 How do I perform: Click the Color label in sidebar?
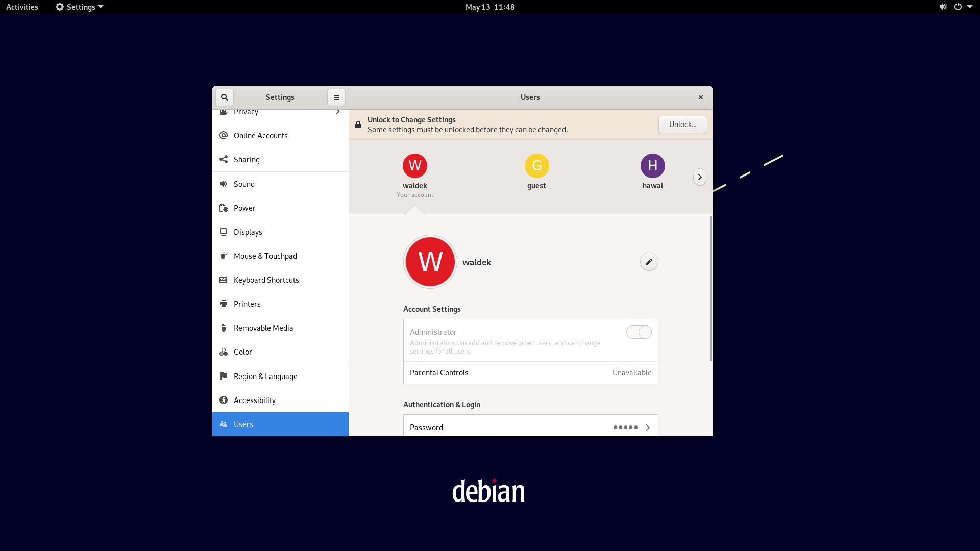[243, 352]
